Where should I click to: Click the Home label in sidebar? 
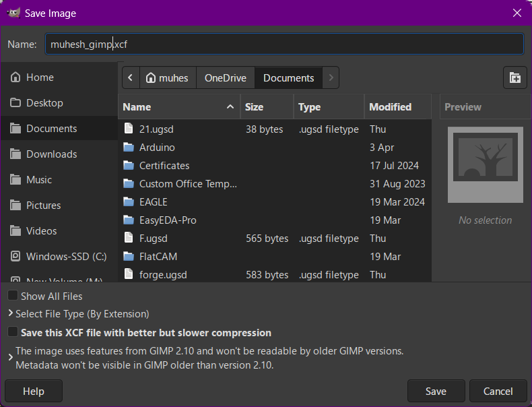coord(40,77)
